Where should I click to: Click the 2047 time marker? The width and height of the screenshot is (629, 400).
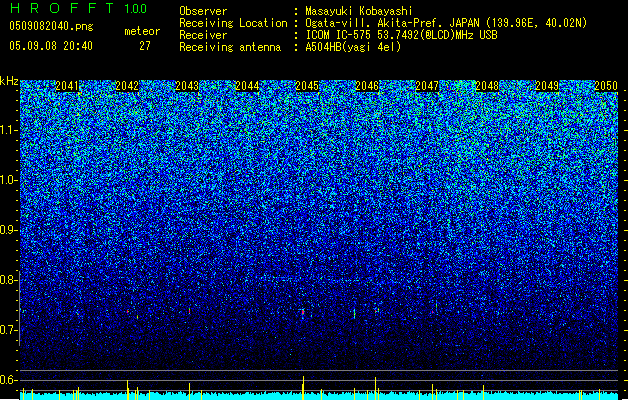[x=427, y=86]
